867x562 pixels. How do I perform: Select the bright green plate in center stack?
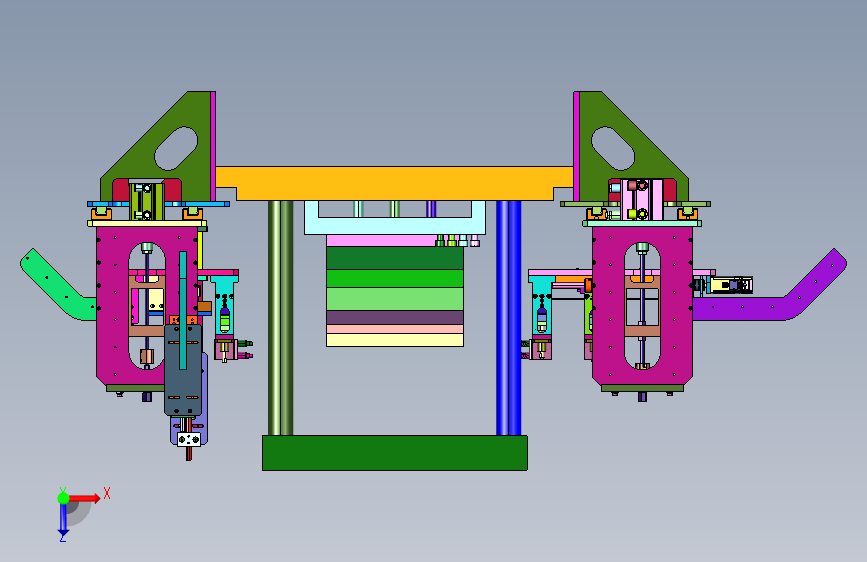pos(395,278)
